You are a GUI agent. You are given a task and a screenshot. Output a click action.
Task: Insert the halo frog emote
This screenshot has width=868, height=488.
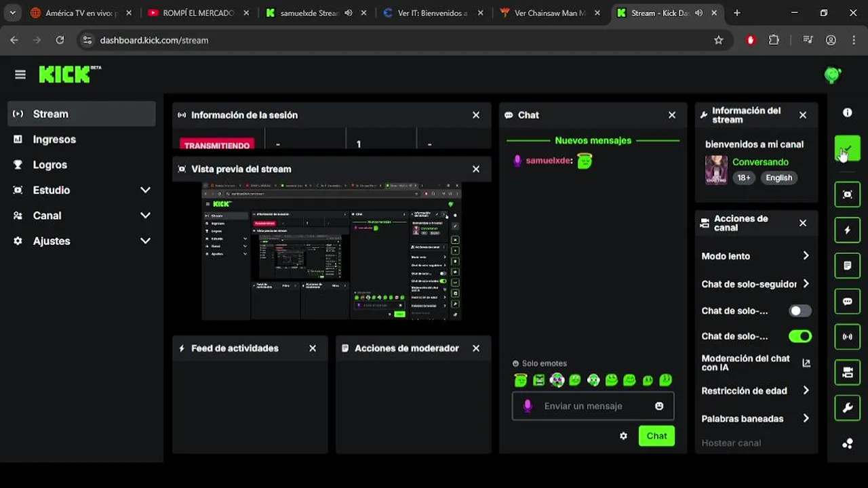(x=520, y=380)
